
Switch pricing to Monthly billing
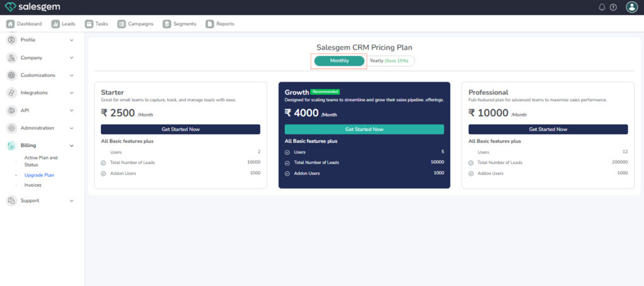click(340, 61)
